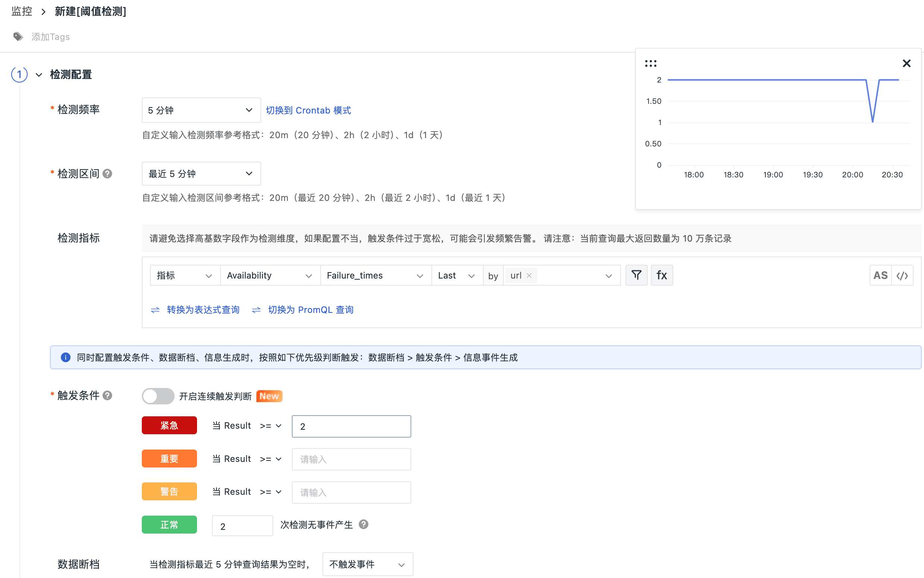This screenshot has height=578, width=924.
Task: Open the >= operator dropdown for 警告
Action: (271, 492)
